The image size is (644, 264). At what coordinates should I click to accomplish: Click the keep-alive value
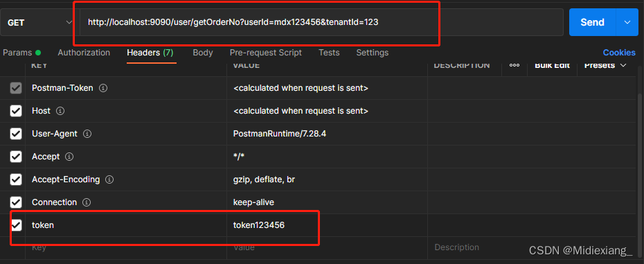pos(253,202)
